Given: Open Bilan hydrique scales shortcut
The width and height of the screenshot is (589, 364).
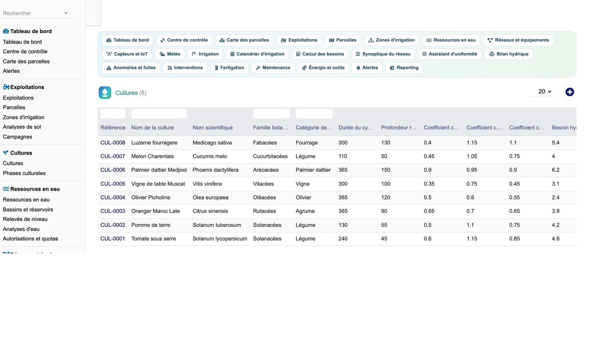Looking at the screenshot, I should (x=508, y=54).
